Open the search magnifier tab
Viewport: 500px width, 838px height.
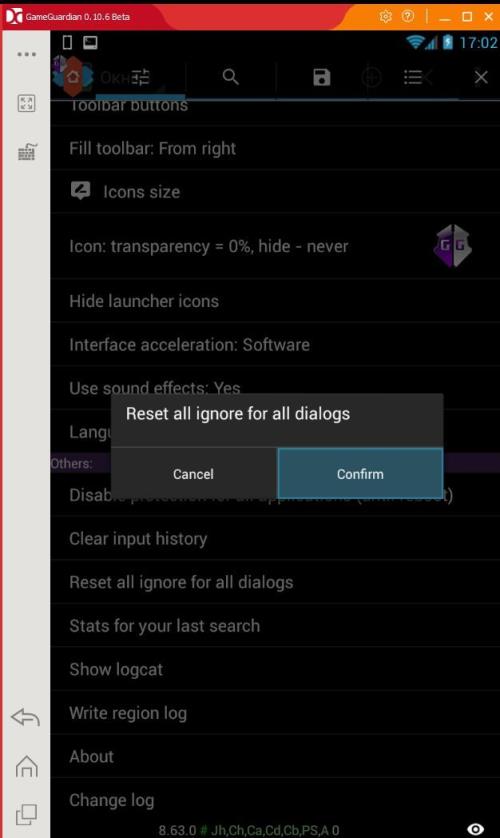pyautogui.click(x=231, y=77)
